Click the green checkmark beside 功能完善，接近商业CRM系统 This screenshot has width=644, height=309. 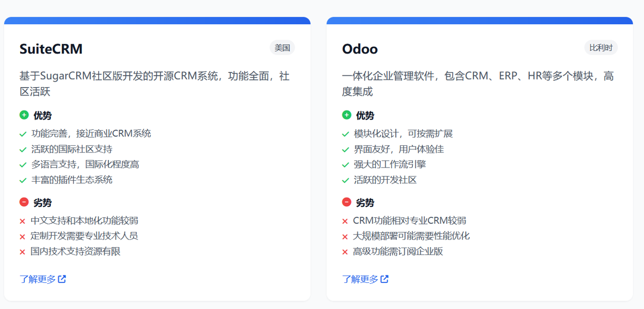pyautogui.click(x=23, y=134)
